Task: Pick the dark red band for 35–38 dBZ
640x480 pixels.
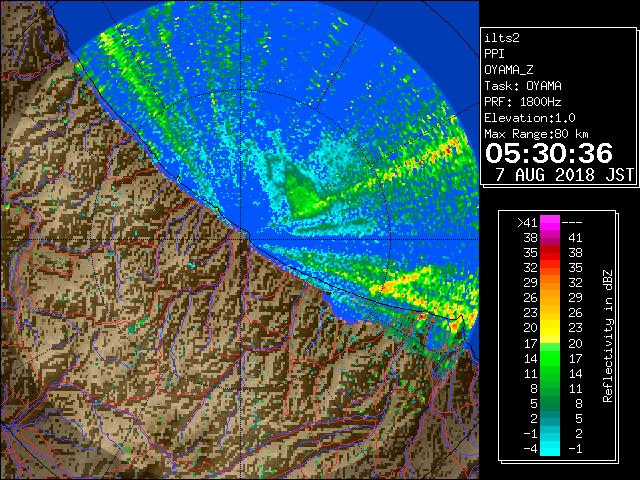Action: [550, 253]
